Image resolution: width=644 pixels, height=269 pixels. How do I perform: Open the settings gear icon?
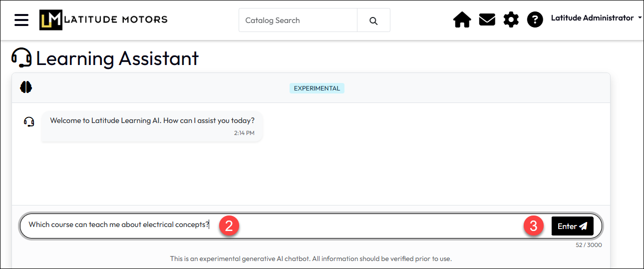(511, 20)
